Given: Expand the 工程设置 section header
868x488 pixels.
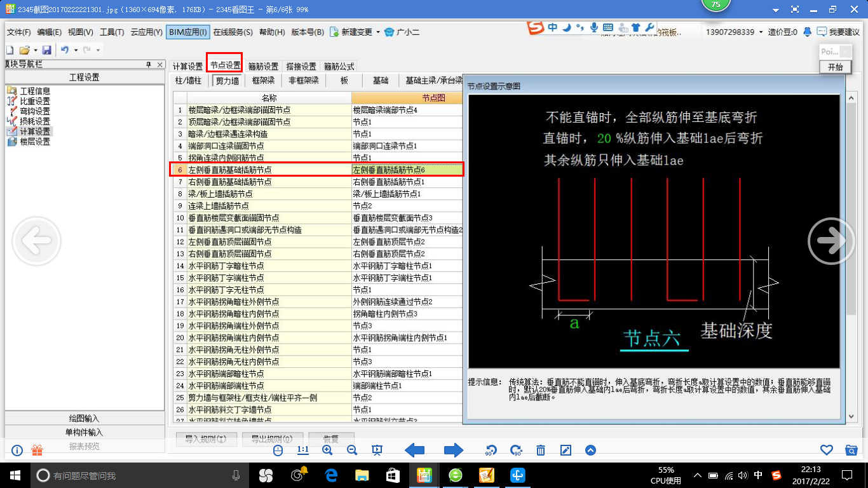Looking at the screenshot, I should 85,78.
